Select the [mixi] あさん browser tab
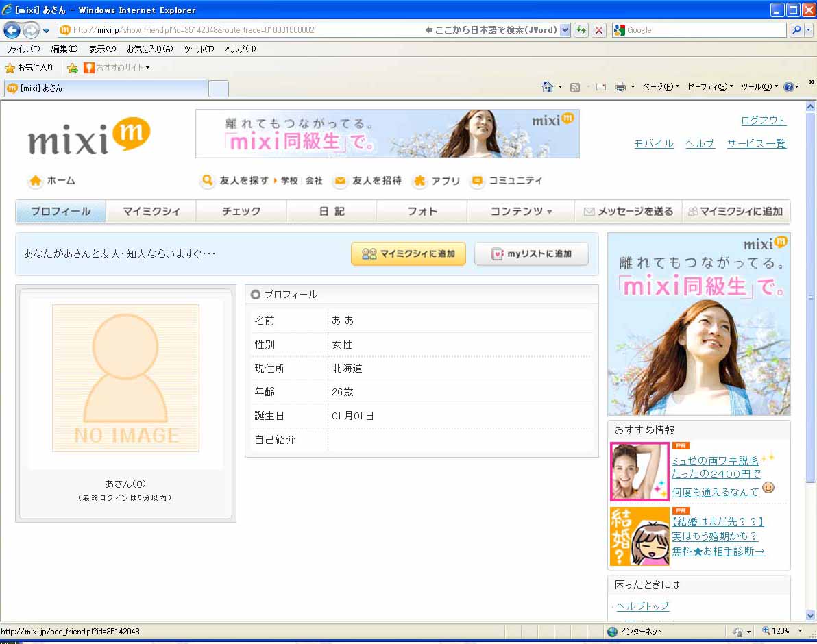The image size is (817, 644). [106, 88]
